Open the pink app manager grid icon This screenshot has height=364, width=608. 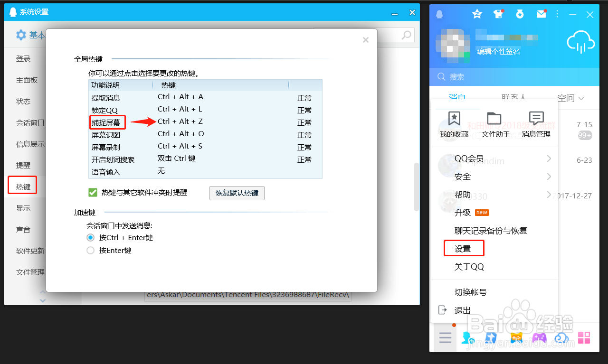coord(584,338)
